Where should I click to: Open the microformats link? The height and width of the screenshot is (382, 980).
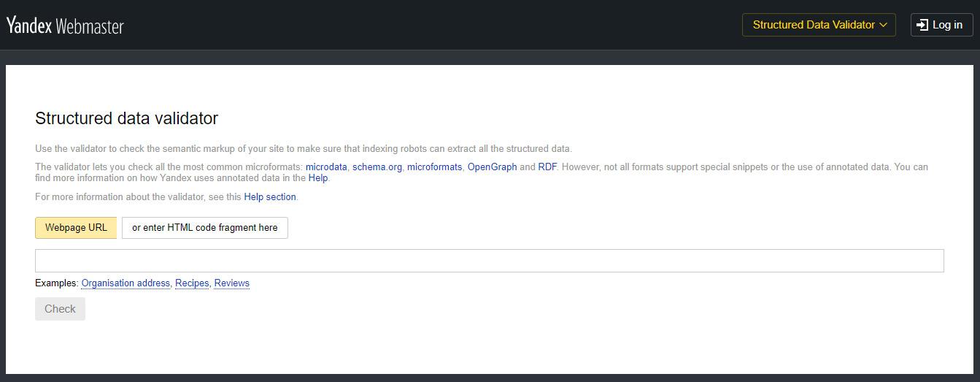(x=434, y=167)
